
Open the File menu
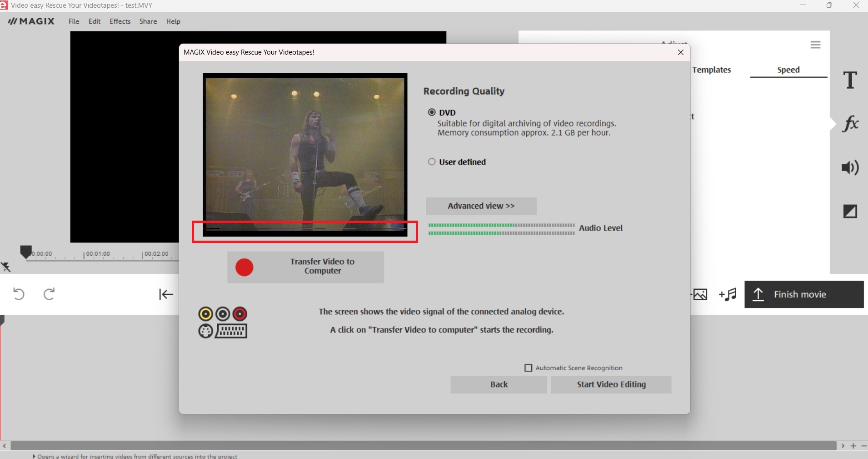pos(74,21)
